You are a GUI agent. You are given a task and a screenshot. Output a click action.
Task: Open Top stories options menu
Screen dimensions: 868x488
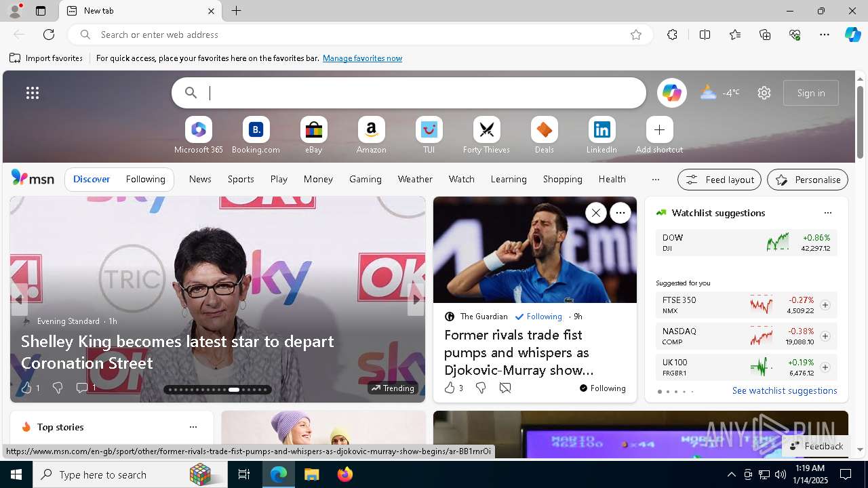pos(193,427)
